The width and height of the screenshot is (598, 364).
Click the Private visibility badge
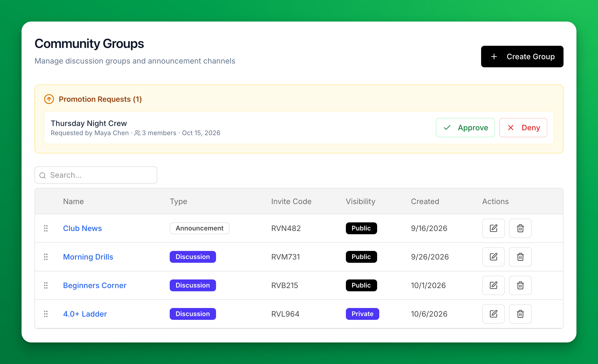click(363, 314)
